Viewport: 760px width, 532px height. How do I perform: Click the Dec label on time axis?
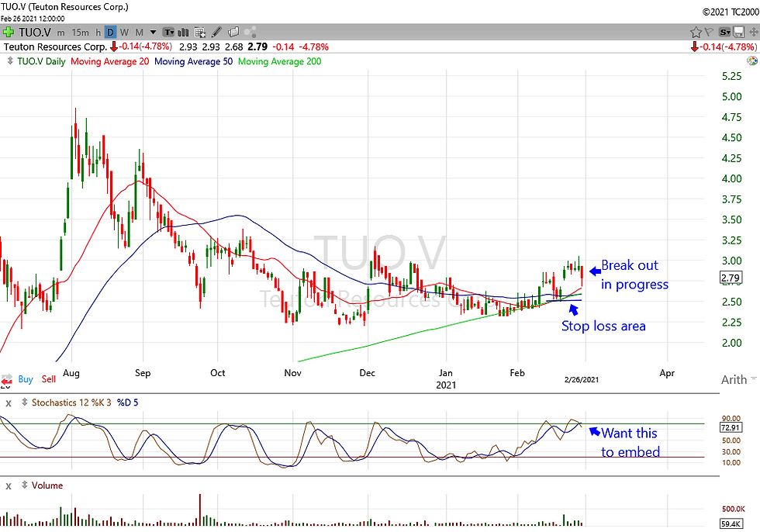coord(368,373)
